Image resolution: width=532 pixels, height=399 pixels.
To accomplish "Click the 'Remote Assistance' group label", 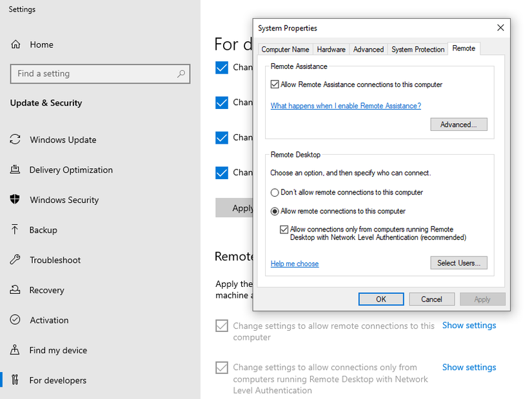I will pyautogui.click(x=299, y=66).
